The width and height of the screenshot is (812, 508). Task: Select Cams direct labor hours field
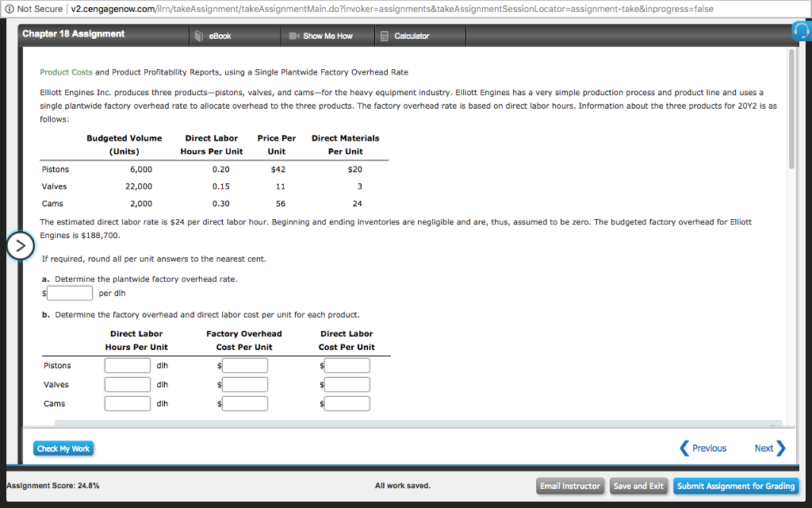[127, 404]
